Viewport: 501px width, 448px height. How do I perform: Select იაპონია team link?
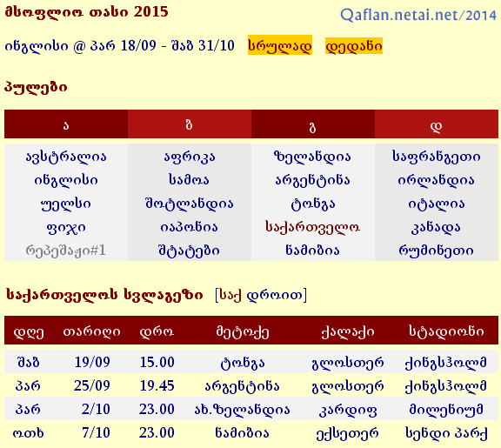click(x=189, y=227)
